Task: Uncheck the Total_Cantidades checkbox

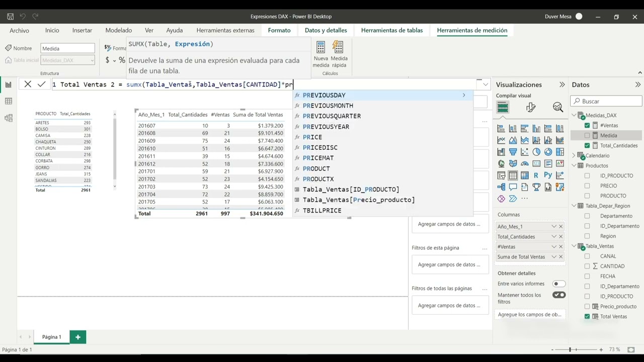Action: (x=587, y=145)
